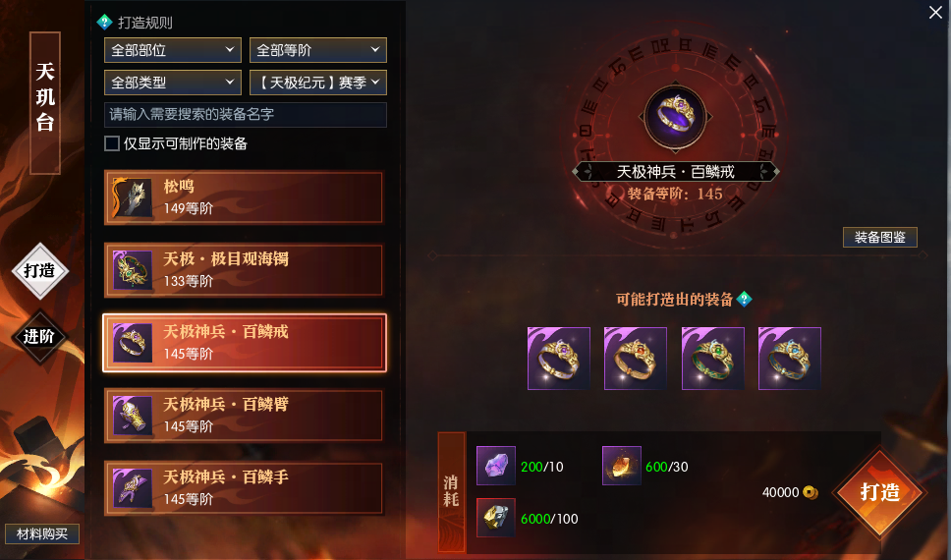Select the 打造 diamond tab on sidebar

click(39, 270)
